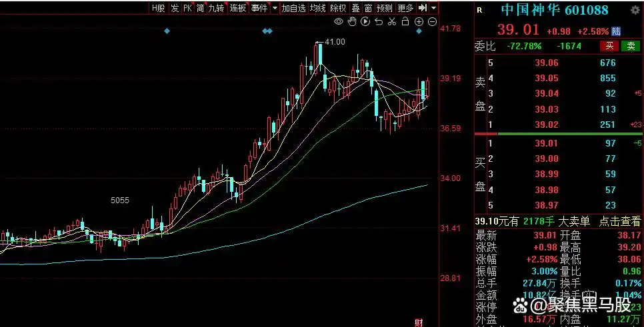The image size is (644, 327).
Task: Switch to the H股 tab
Action: [x=158, y=8]
